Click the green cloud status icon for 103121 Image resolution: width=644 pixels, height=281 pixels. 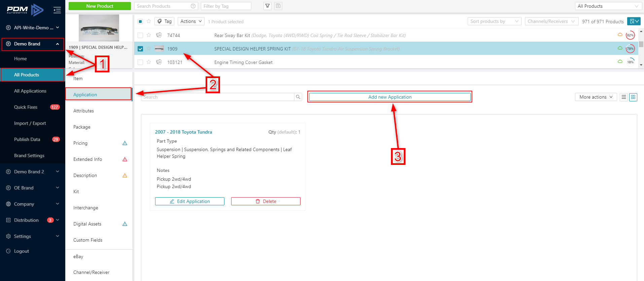(620, 61)
